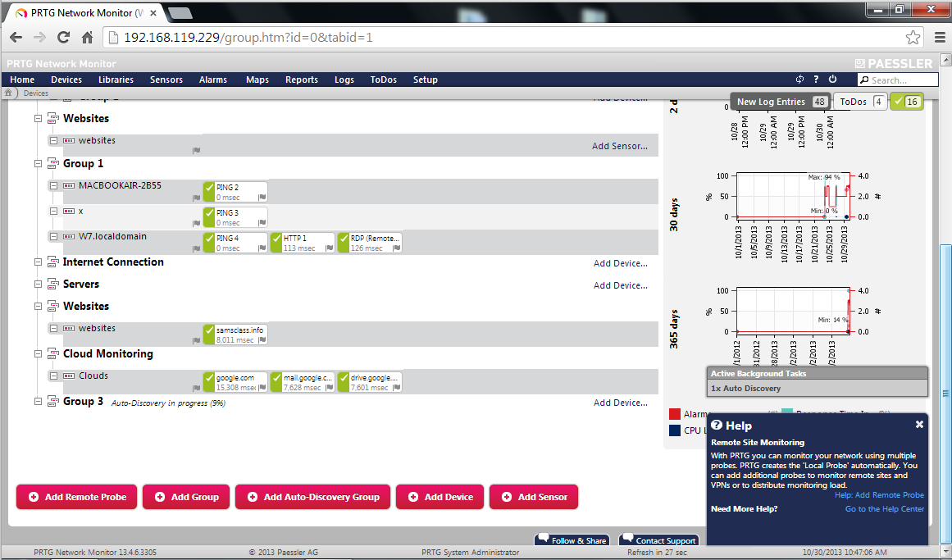Click the group icon beside Cloud Monitoring
This screenshot has height=560, width=952.
click(x=52, y=353)
